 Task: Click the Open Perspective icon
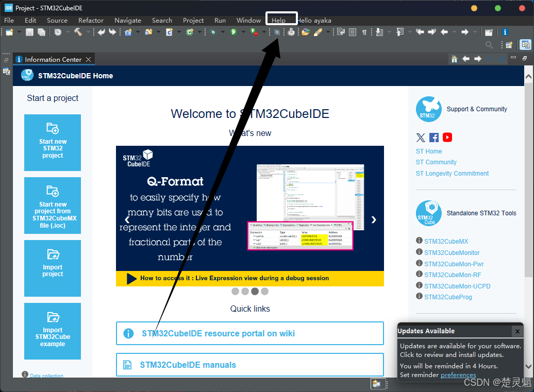(x=509, y=45)
